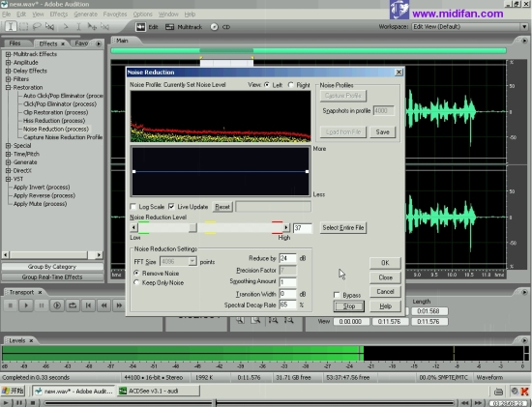Select the Right view radio button
Screen dimensions: 532x407
point(291,85)
